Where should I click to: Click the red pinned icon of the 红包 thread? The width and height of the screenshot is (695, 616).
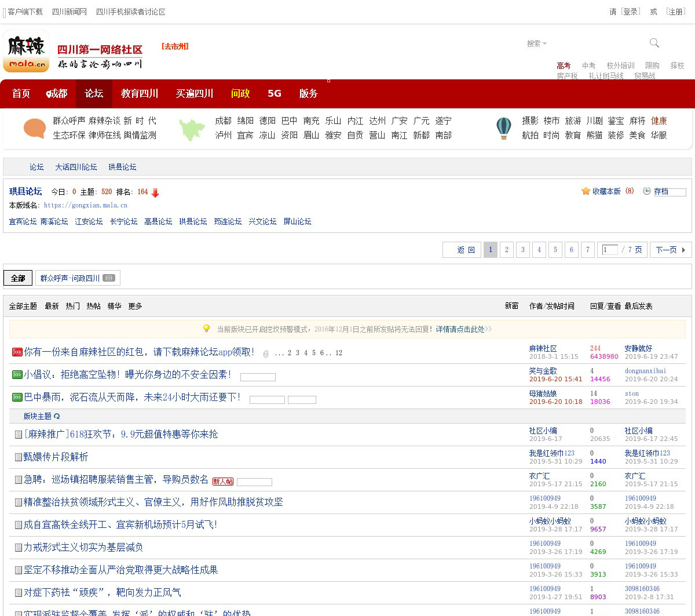click(x=17, y=352)
